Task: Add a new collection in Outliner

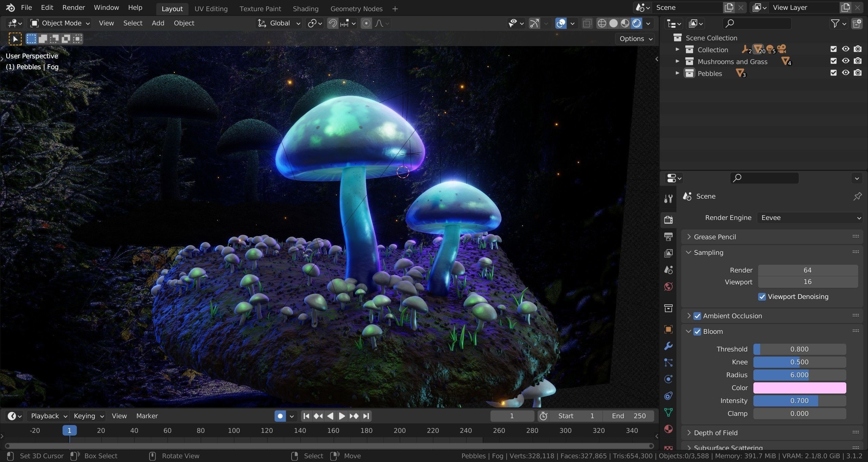Action: tap(857, 23)
